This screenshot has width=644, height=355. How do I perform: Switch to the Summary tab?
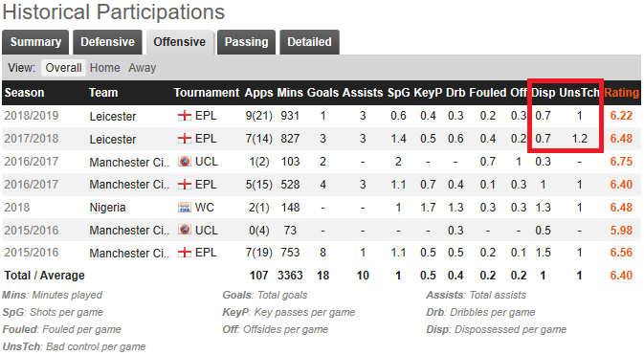tap(35, 42)
